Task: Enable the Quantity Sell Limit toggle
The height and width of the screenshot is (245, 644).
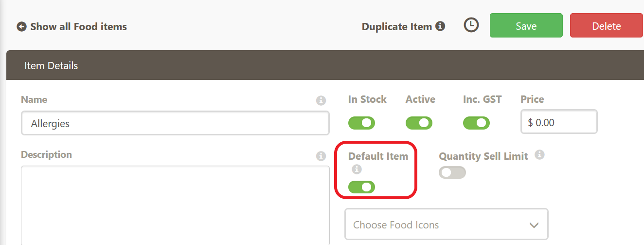Action: pyautogui.click(x=452, y=172)
